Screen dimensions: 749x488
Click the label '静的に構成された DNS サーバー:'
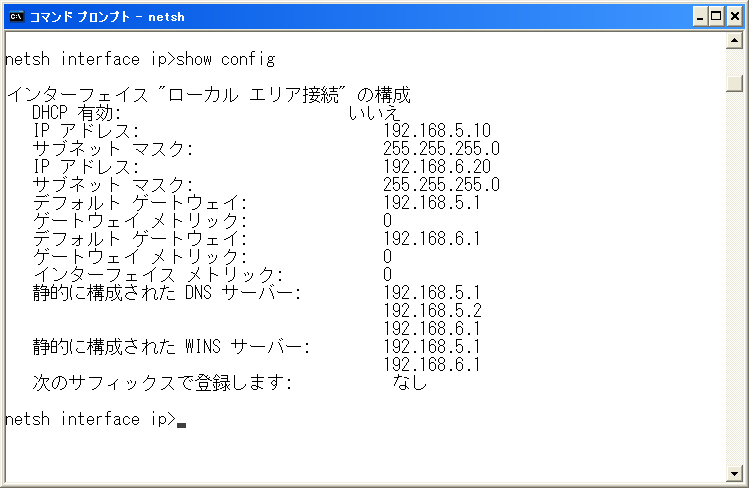(x=167, y=293)
